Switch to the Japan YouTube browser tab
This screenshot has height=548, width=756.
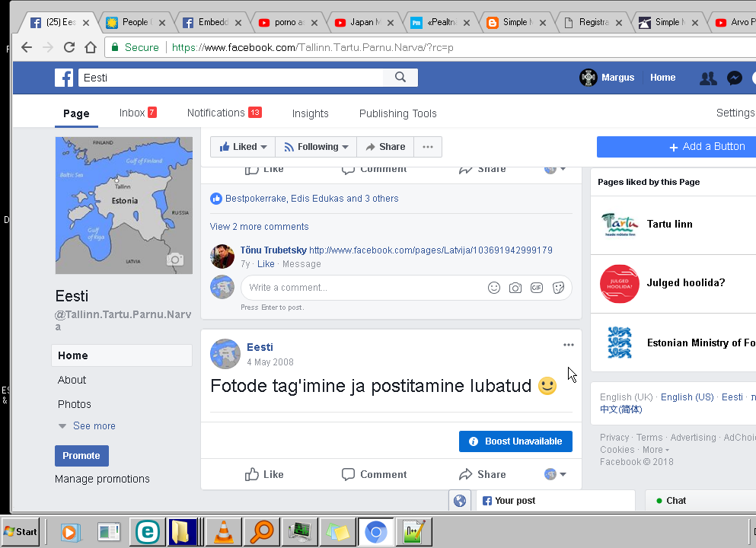click(365, 22)
